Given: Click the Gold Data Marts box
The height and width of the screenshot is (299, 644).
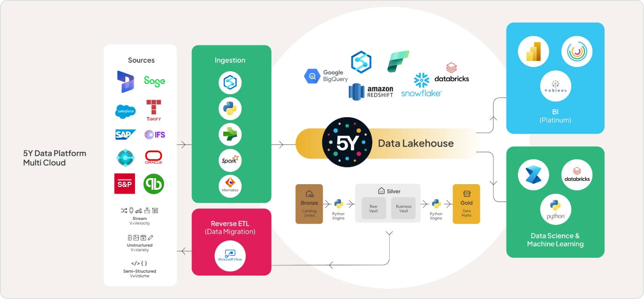Looking at the screenshot, I should (466, 204).
